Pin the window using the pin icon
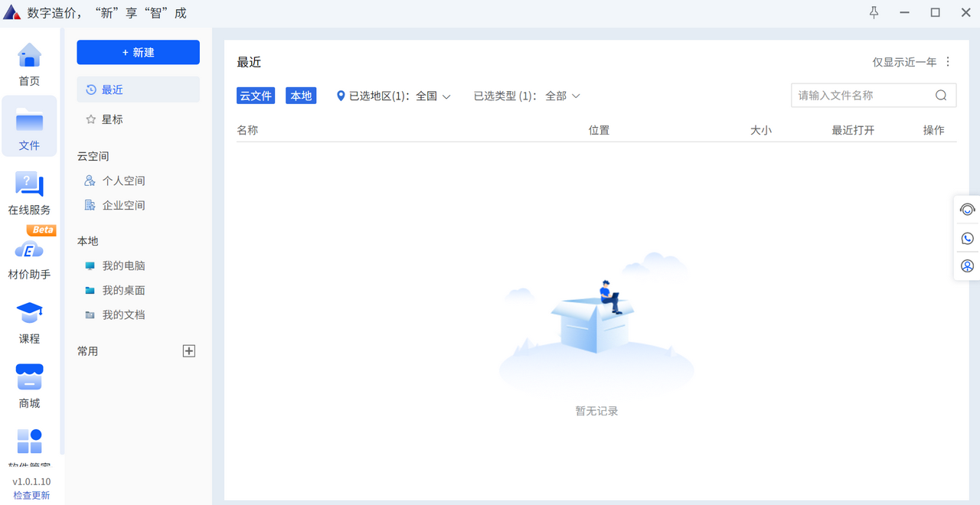Image resolution: width=980 pixels, height=505 pixels. click(x=873, y=12)
